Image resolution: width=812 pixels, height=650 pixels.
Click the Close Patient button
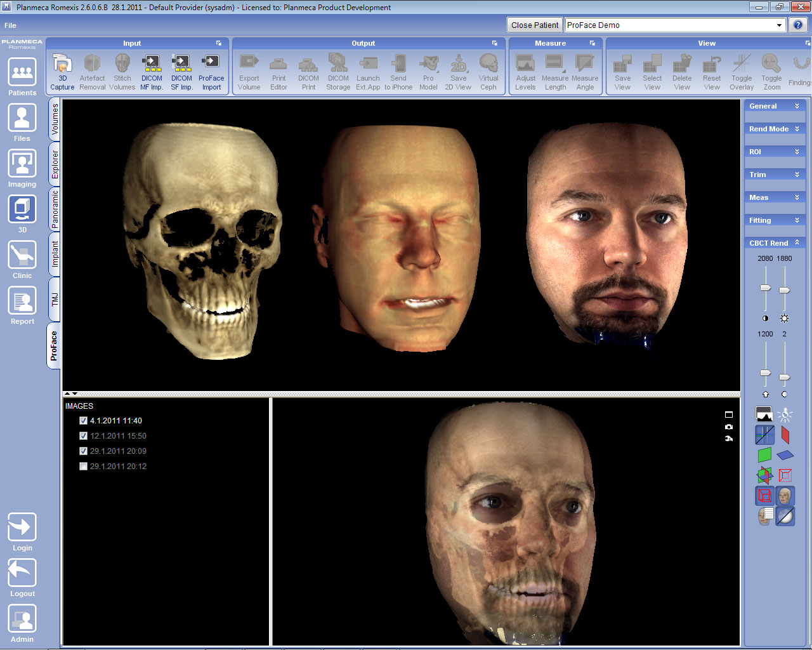(534, 25)
